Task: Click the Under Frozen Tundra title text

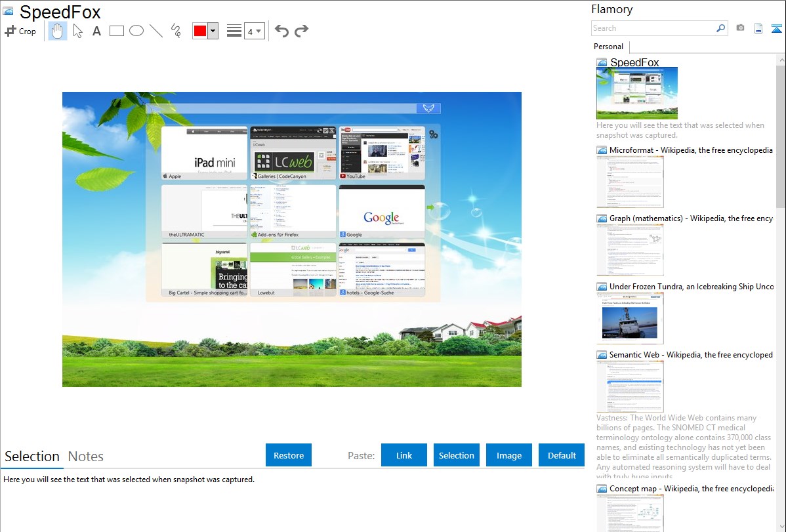Action: 692,286
